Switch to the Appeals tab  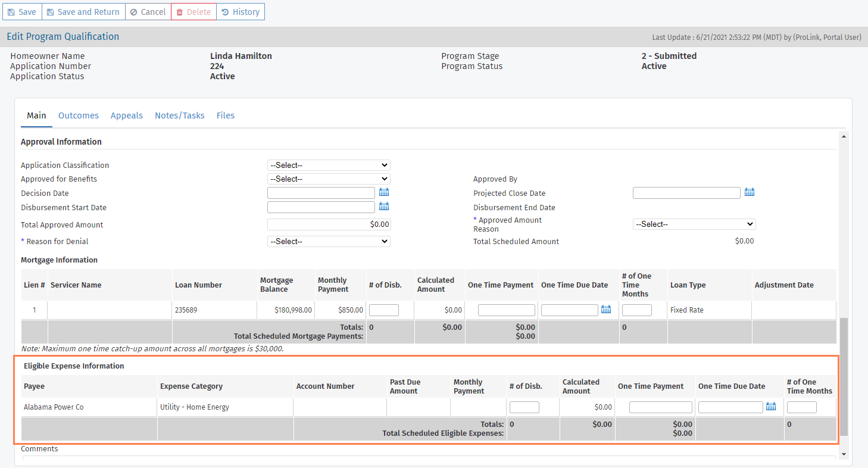(x=127, y=116)
